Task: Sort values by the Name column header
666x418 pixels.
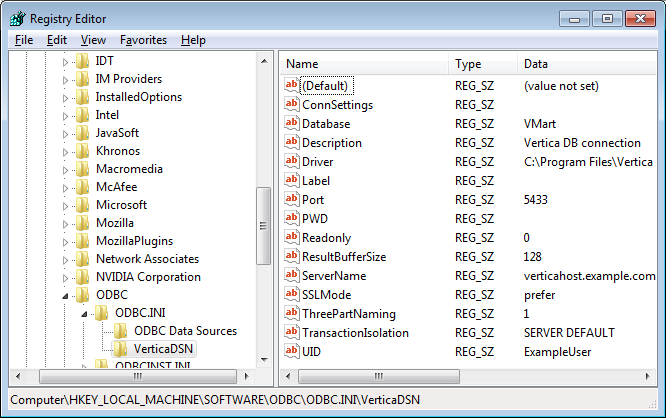Action: pos(364,64)
